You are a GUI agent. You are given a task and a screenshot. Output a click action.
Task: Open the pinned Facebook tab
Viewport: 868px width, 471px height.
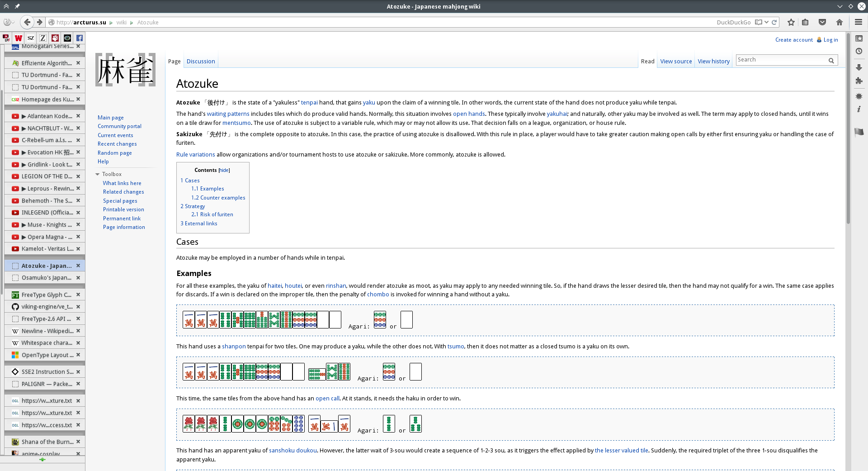pyautogui.click(x=80, y=38)
